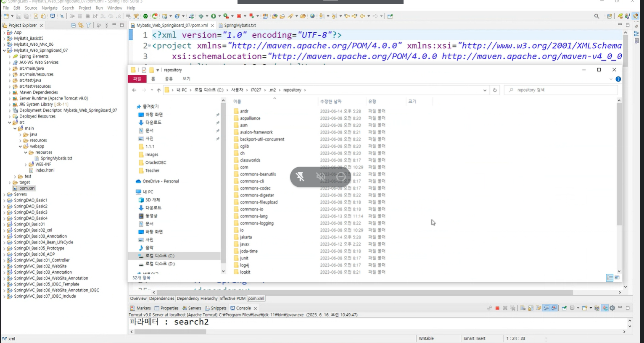Expand the Servers project node
This screenshot has width=644, height=343.
pyautogui.click(x=4, y=194)
